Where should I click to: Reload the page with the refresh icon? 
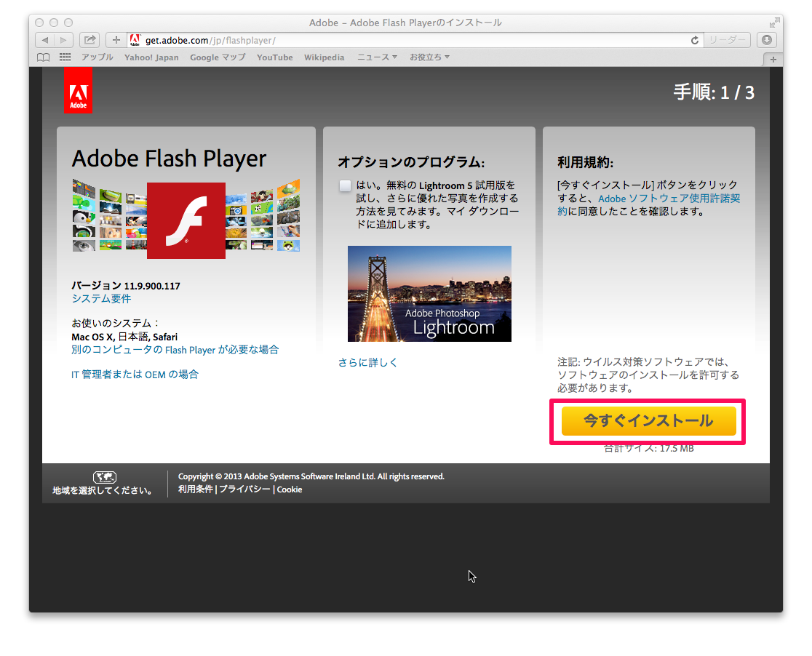[694, 40]
